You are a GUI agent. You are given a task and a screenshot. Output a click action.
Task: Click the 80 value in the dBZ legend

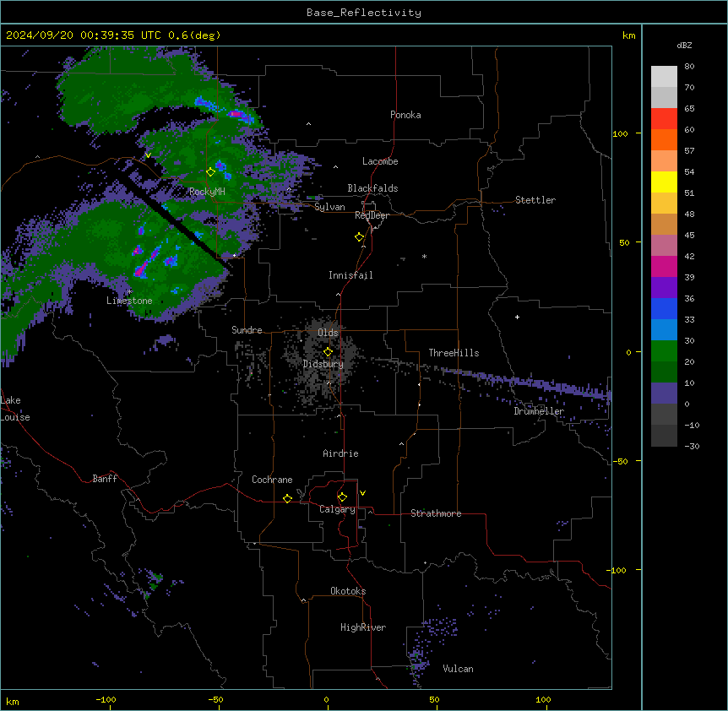[x=689, y=67]
